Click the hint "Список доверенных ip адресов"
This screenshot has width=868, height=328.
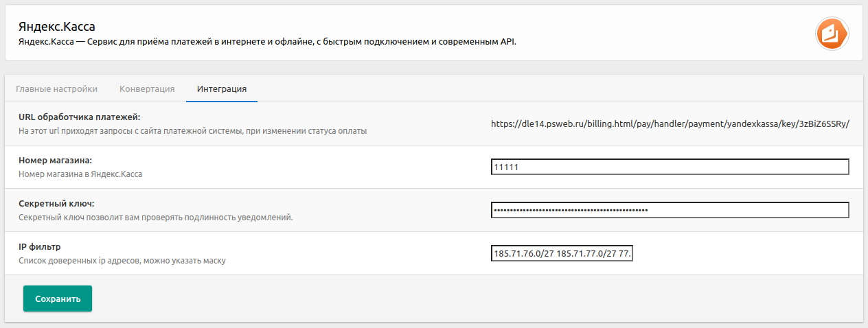(122, 260)
